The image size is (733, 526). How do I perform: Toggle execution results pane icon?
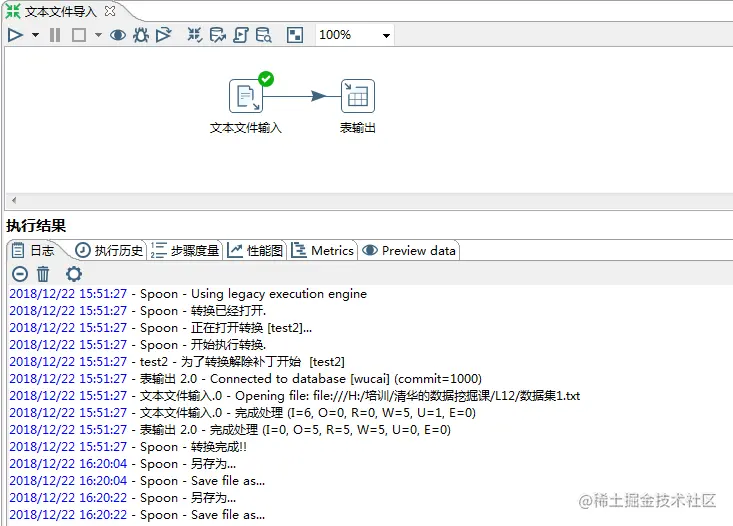[x=295, y=35]
